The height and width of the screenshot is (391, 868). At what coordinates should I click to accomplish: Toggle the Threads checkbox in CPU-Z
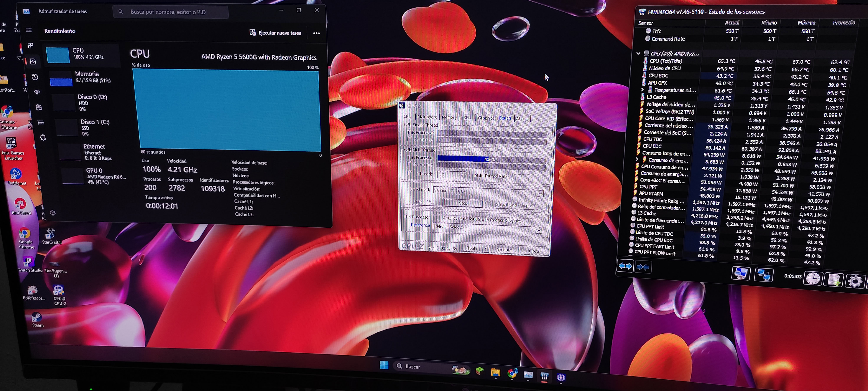point(410,173)
